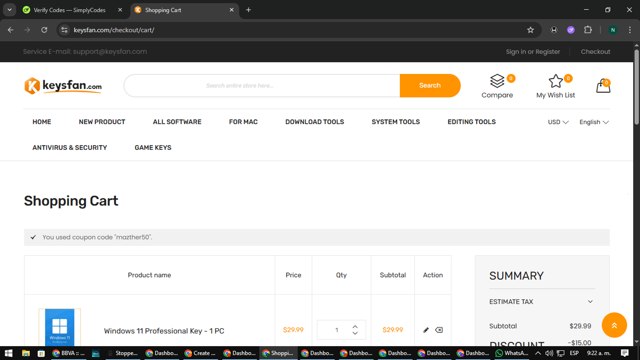
Task: Open the EDITING TOOLS menu
Action: [471, 122]
